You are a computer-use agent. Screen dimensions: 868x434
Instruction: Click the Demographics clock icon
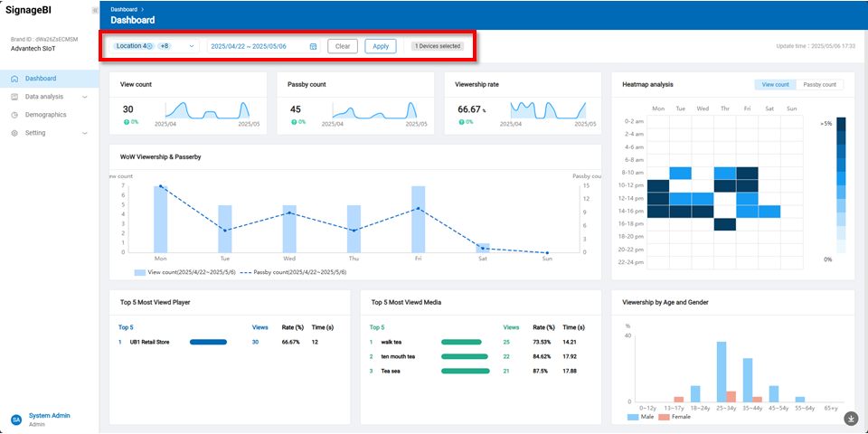tap(14, 115)
